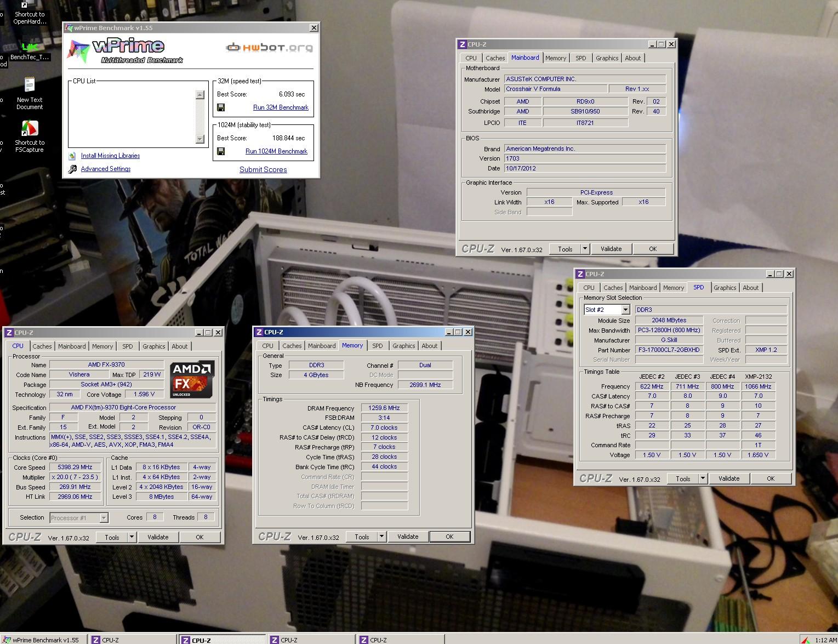Image resolution: width=838 pixels, height=644 pixels.
Task: Click the Run 32M Benchmark link
Action: 281,107
